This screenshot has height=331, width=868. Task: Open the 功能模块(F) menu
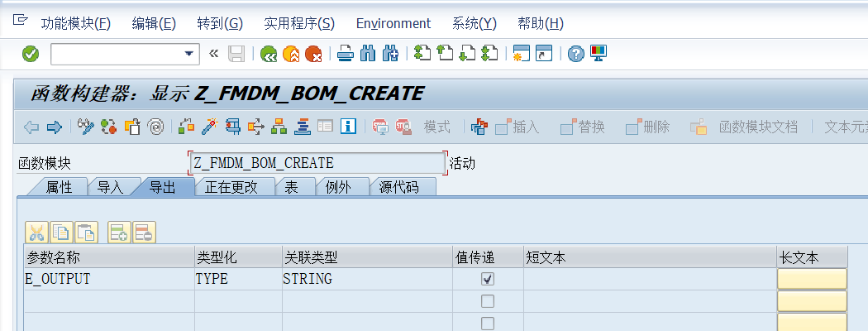(76, 23)
